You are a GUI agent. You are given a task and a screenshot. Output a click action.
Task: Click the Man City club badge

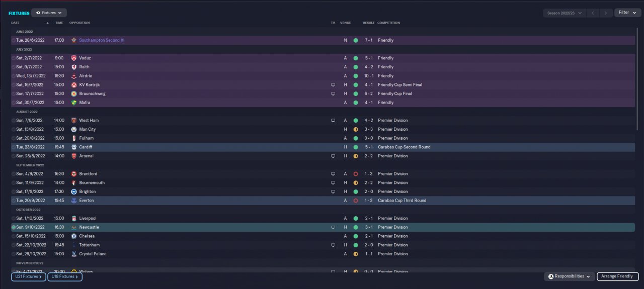pos(73,129)
